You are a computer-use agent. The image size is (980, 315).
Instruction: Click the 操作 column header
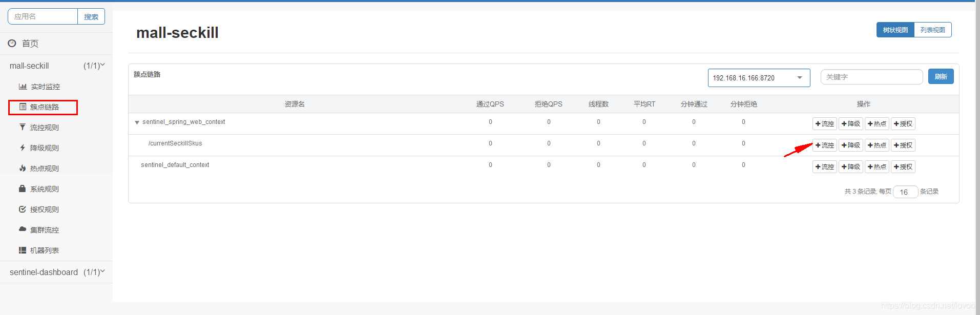pyautogui.click(x=864, y=104)
